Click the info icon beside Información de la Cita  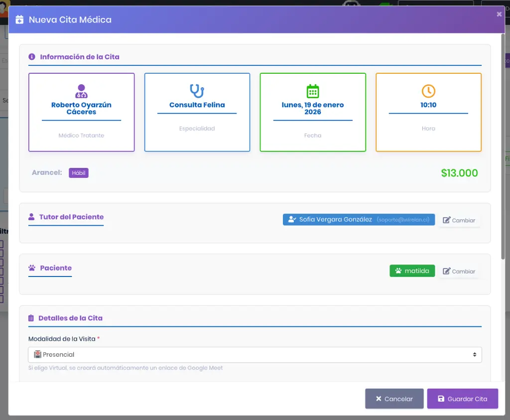click(32, 57)
